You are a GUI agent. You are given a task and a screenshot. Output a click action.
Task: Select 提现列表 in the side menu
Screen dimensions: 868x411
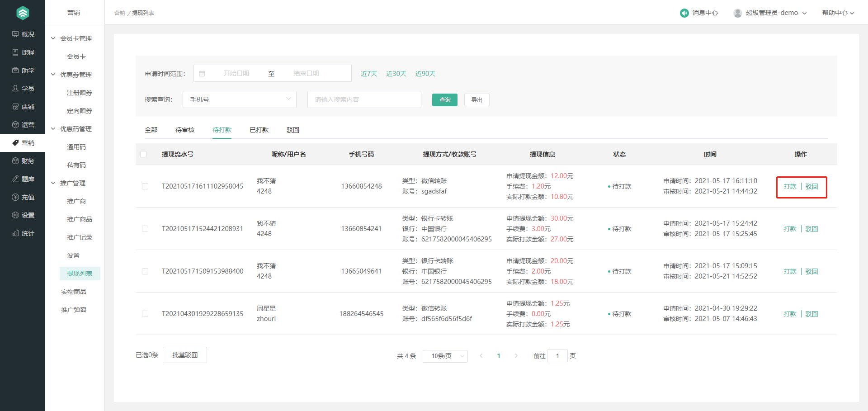point(80,274)
